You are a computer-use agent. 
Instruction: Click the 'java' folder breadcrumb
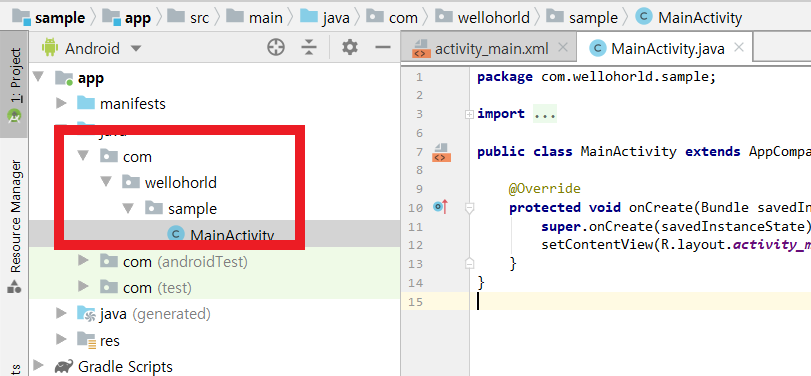pyautogui.click(x=325, y=18)
